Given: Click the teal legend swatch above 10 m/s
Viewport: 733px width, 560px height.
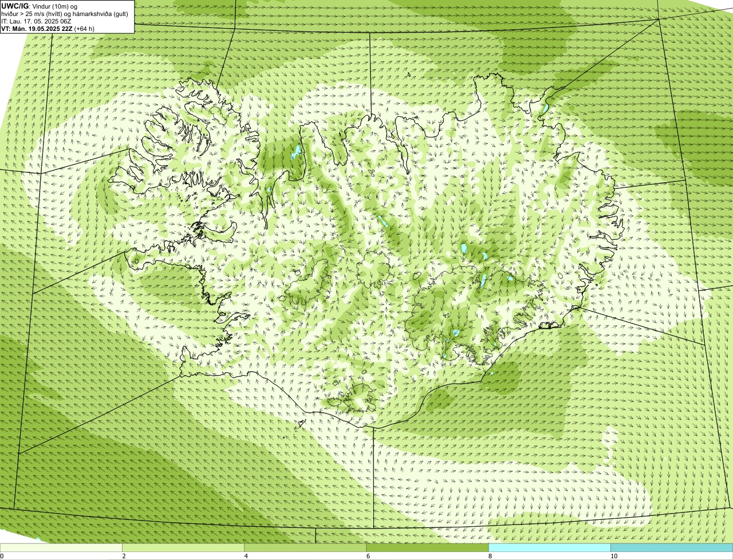Looking at the screenshot, I should tap(672, 548).
